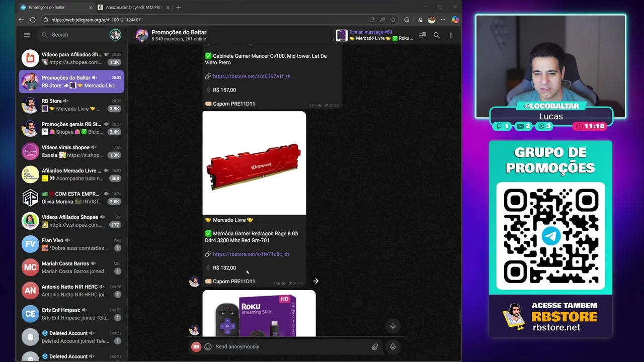Click the 368 unread badge

click(115, 178)
